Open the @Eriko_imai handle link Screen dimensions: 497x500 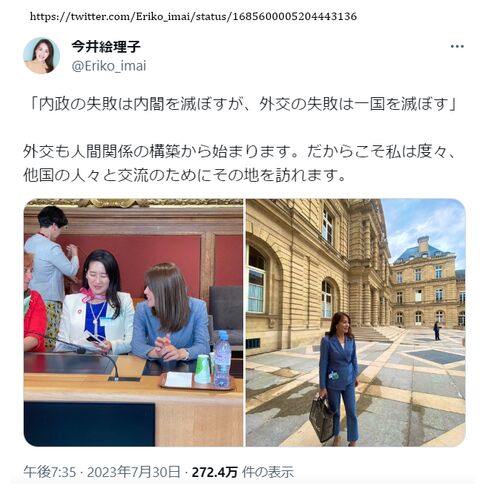click(109, 66)
